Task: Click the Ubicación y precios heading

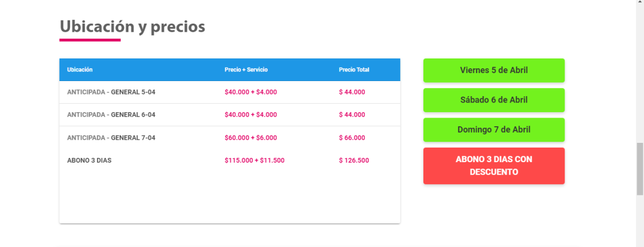Action: pyautogui.click(x=132, y=26)
